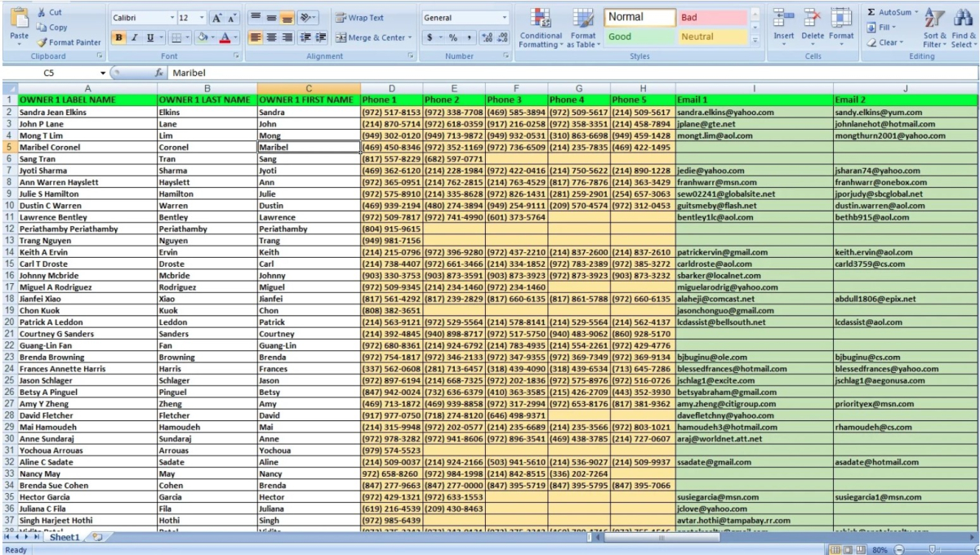This screenshot has height=555, width=980.
Task: Switch to the Sheet1 tab
Action: [64, 538]
